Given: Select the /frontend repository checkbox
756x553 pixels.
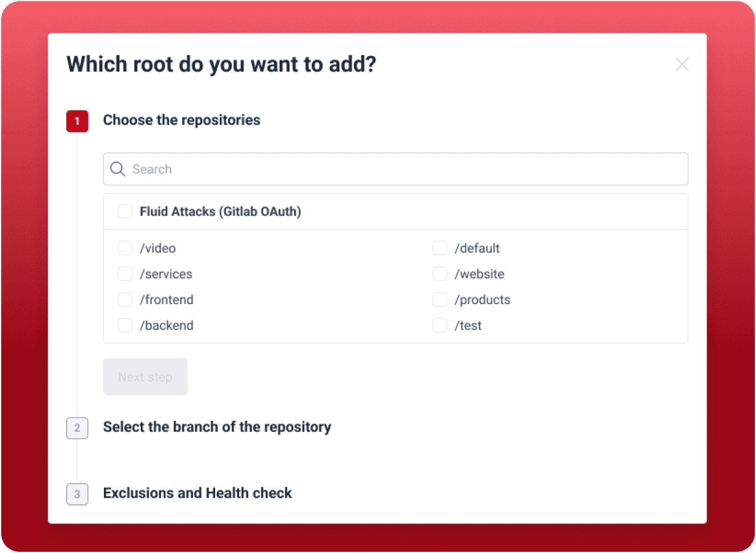Looking at the screenshot, I should pyautogui.click(x=125, y=300).
